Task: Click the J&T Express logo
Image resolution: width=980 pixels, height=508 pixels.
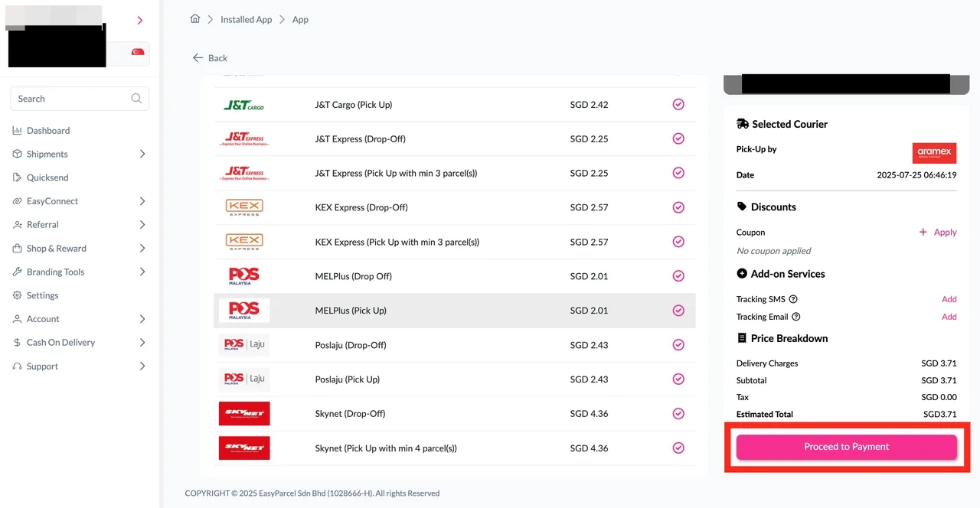Action: pos(244,138)
